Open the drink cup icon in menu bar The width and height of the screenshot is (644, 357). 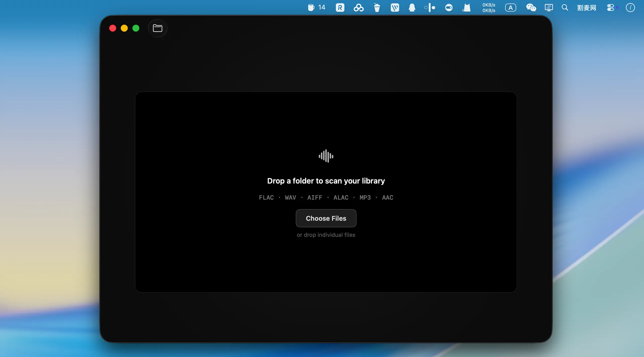[x=377, y=8]
